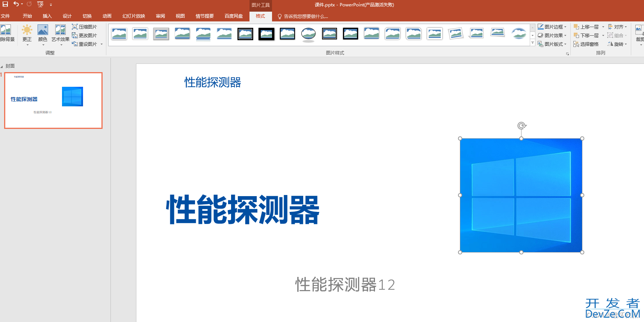Open the 图片样式 group dialog launcher

567,54
